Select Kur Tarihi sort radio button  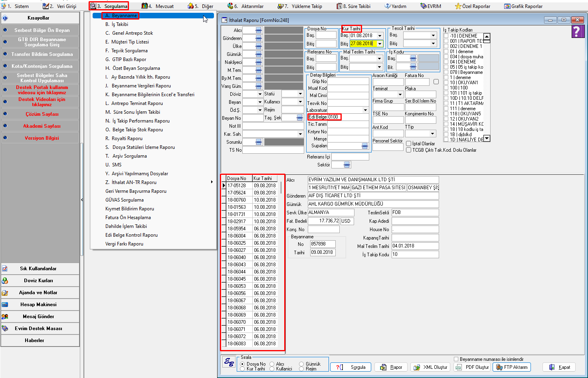[x=242, y=369]
